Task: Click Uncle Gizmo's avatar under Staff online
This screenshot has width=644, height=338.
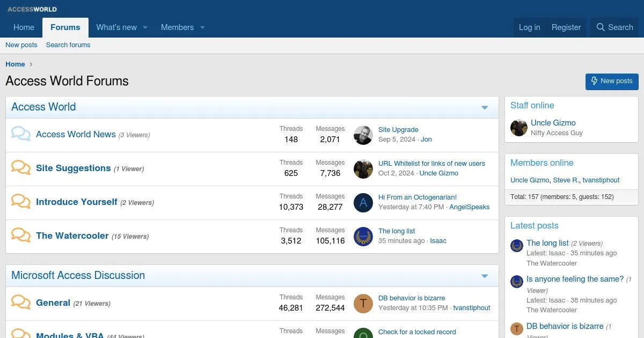Action: [x=519, y=128]
